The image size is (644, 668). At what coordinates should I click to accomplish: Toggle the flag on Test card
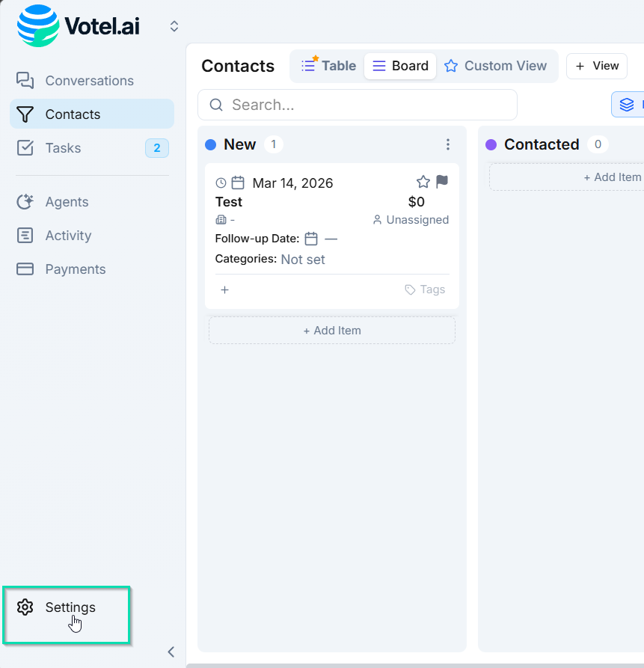click(x=442, y=182)
